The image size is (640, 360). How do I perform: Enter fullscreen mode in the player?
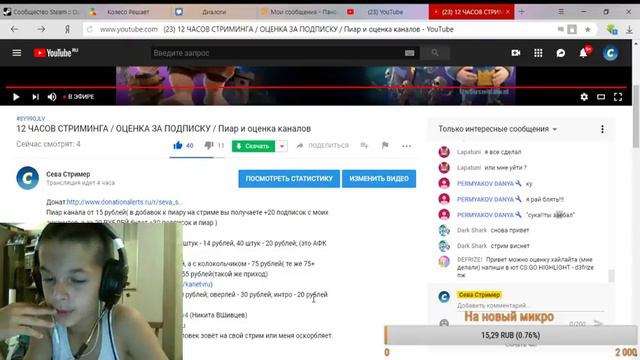[x=618, y=97]
